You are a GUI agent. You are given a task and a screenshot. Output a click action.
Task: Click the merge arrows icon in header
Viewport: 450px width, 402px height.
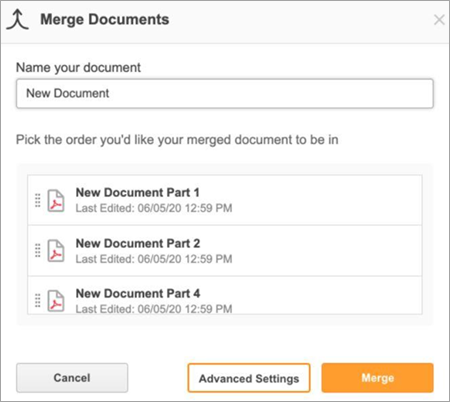(18, 20)
